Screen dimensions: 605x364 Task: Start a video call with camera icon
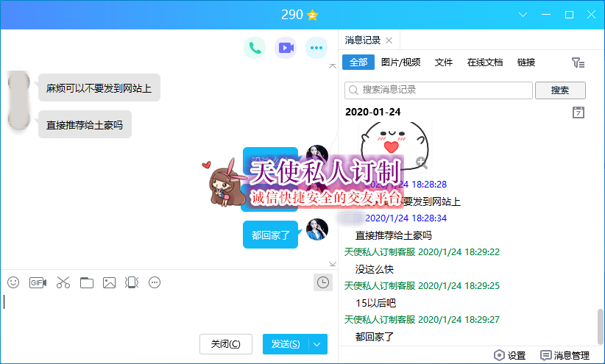pyautogui.click(x=286, y=49)
